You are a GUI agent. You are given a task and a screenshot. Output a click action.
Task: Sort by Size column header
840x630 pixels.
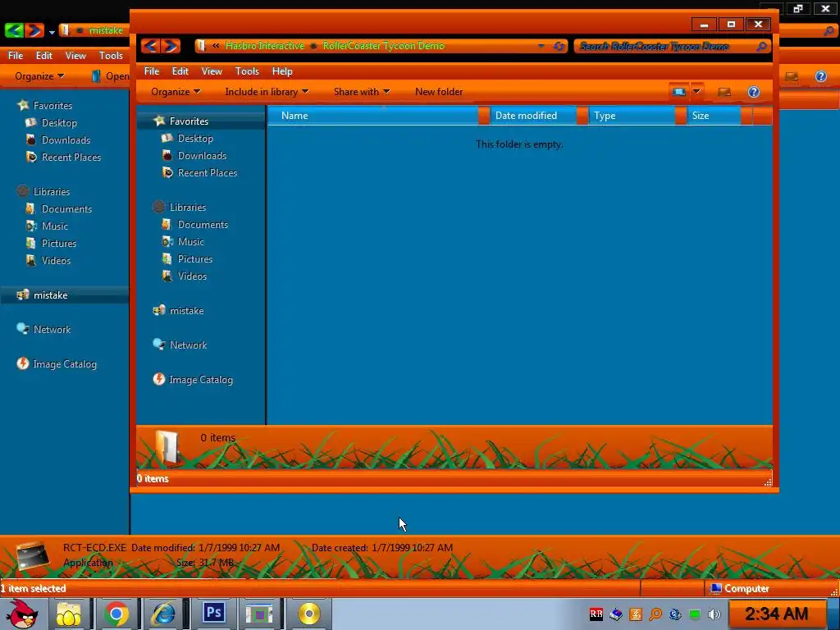click(714, 116)
